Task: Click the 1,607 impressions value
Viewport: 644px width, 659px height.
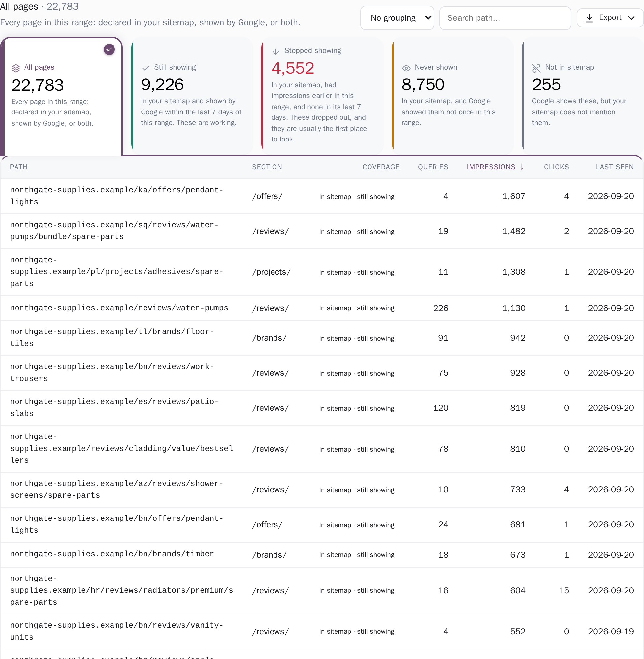Action: (514, 196)
